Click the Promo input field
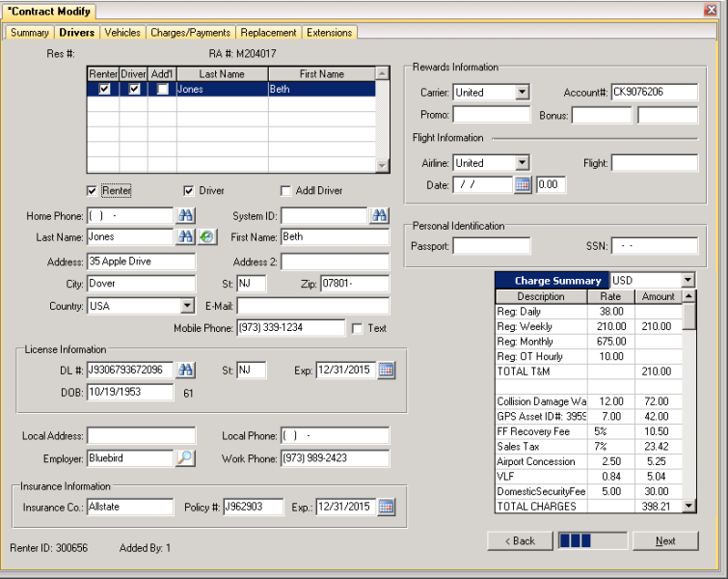The image size is (728, 579). [492, 114]
